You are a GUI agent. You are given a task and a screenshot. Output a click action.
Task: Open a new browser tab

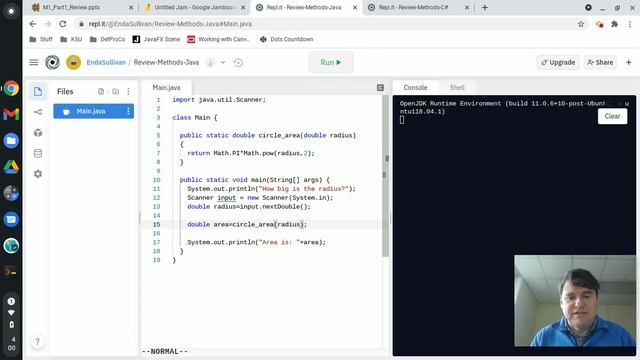[x=484, y=7]
